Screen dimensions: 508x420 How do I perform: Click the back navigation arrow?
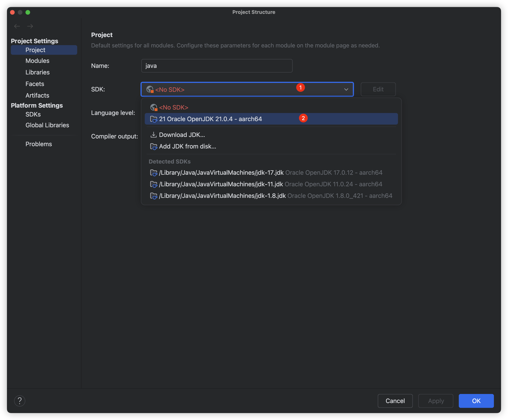click(17, 26)
